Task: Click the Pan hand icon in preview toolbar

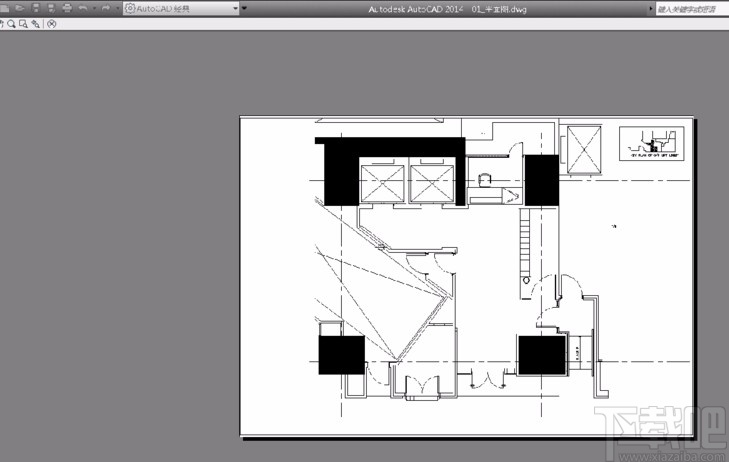Action: tap(1, 24)
